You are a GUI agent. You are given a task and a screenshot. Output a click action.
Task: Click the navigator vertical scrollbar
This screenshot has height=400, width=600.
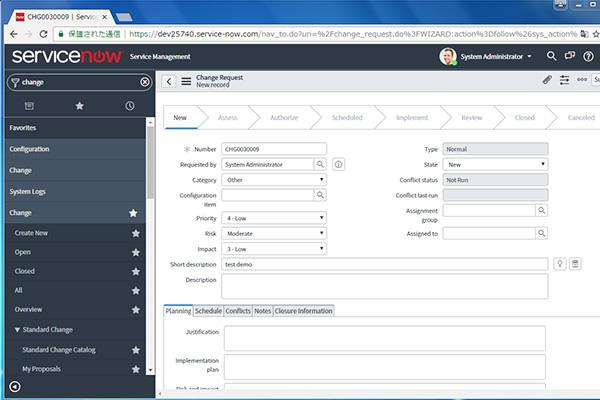150,163
